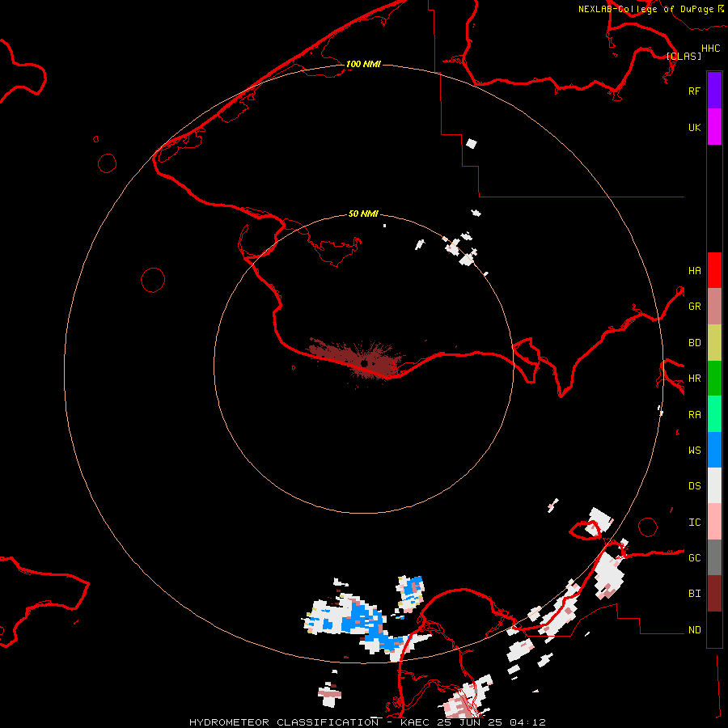The width and height of the screenshot is (728, 728).
Task: Click the GC gray legend swatch
Action: pyautogui.click(x=714, y=557)
